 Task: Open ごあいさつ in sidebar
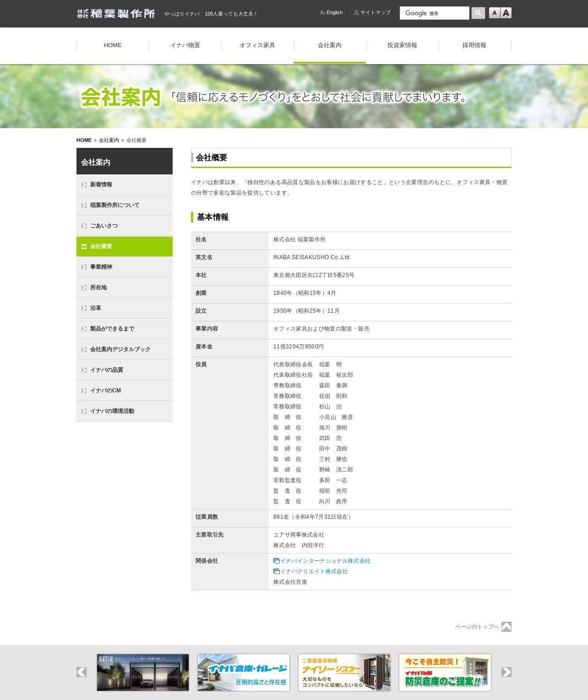(125, 226)
